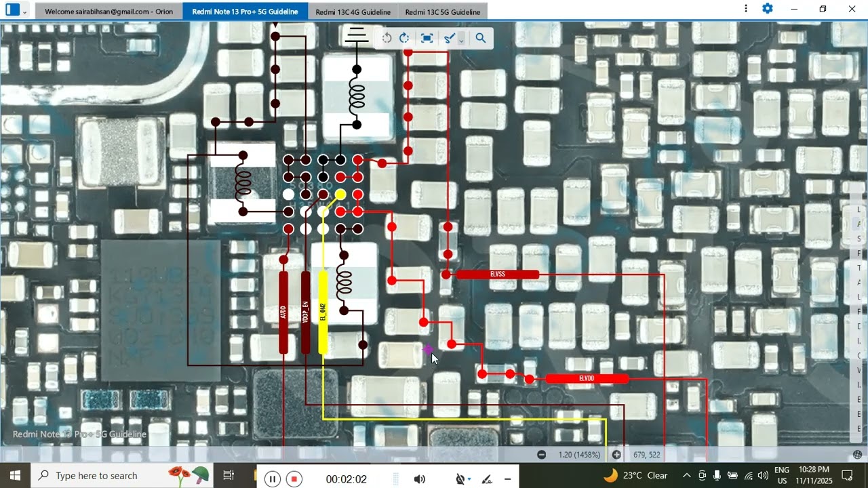Click the AVDD net label
The height and width of the screenshot is (488, 868).
[x=283, y=312]
